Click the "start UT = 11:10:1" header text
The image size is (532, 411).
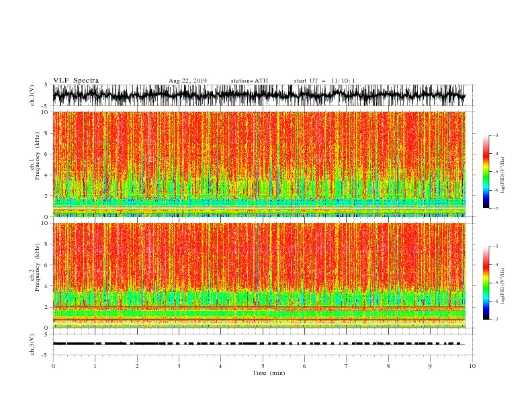(x=324, y=81)
